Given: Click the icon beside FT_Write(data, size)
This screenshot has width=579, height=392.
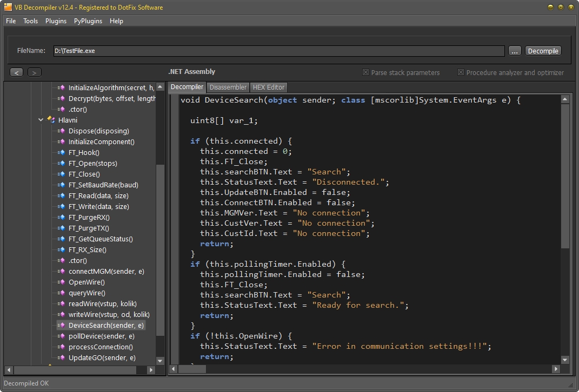Looking at the screenshot, I should 61,206.
